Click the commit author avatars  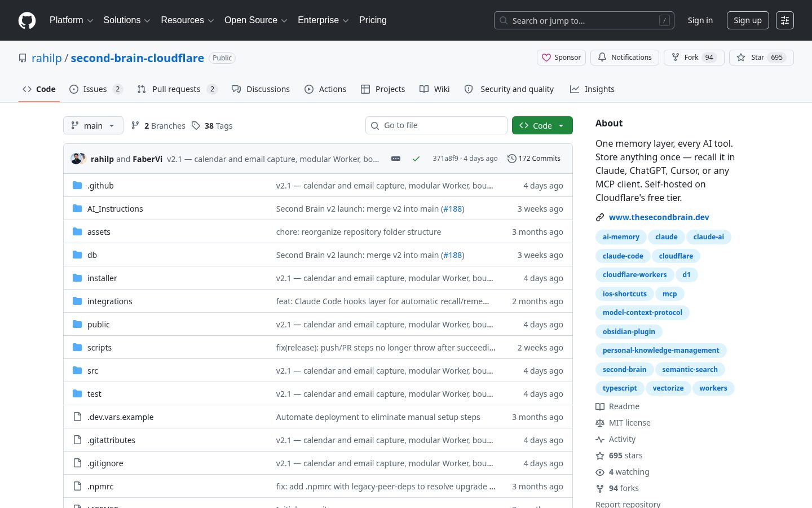78,159
